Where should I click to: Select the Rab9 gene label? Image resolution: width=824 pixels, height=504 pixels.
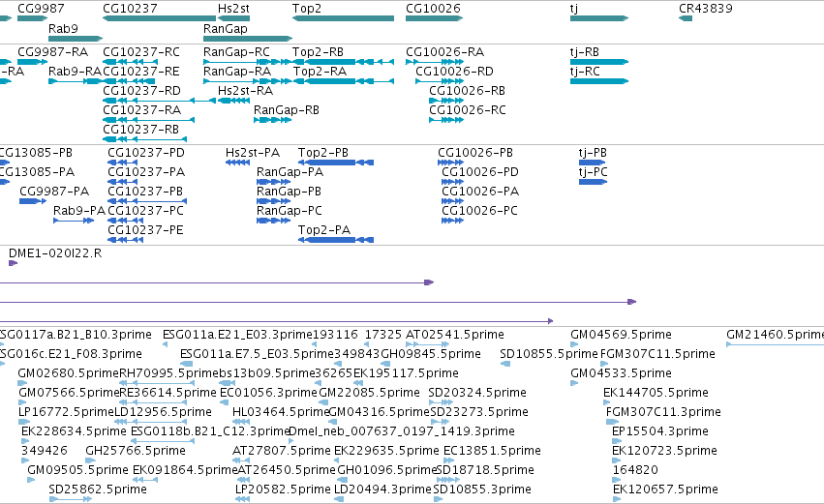click(63, 28)
